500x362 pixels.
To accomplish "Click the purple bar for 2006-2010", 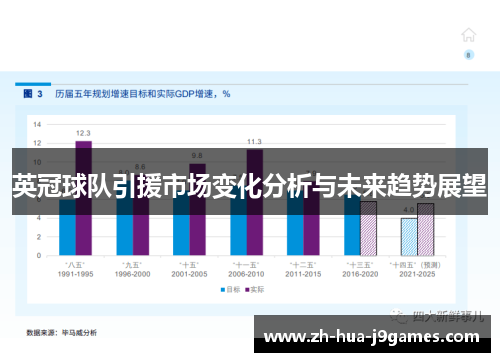I will coord(255,203).
